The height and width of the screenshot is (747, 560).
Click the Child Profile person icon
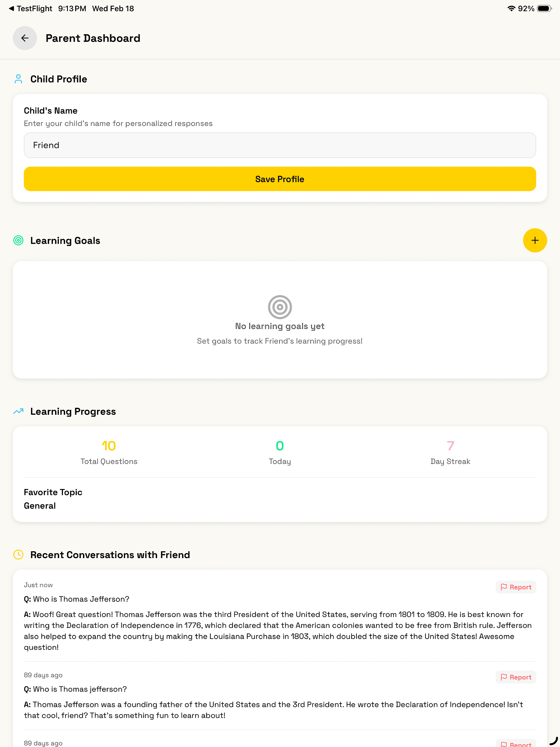click(x=18, y=79)
